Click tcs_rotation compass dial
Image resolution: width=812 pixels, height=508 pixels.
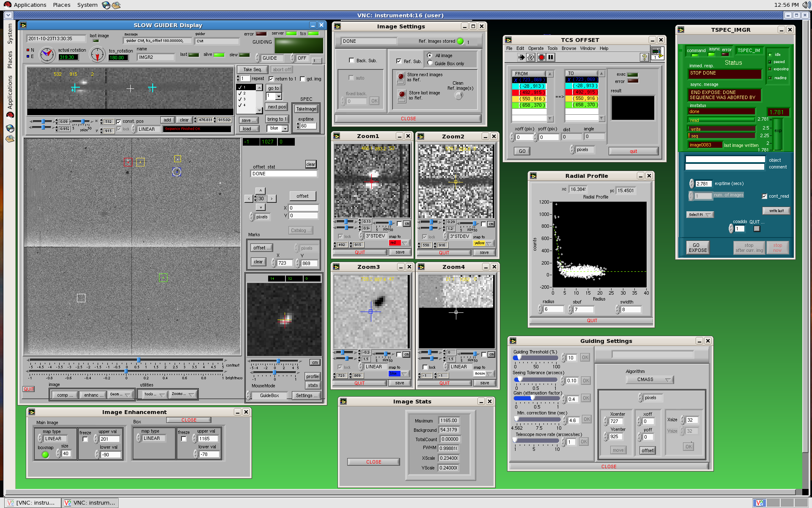point(98,55)
